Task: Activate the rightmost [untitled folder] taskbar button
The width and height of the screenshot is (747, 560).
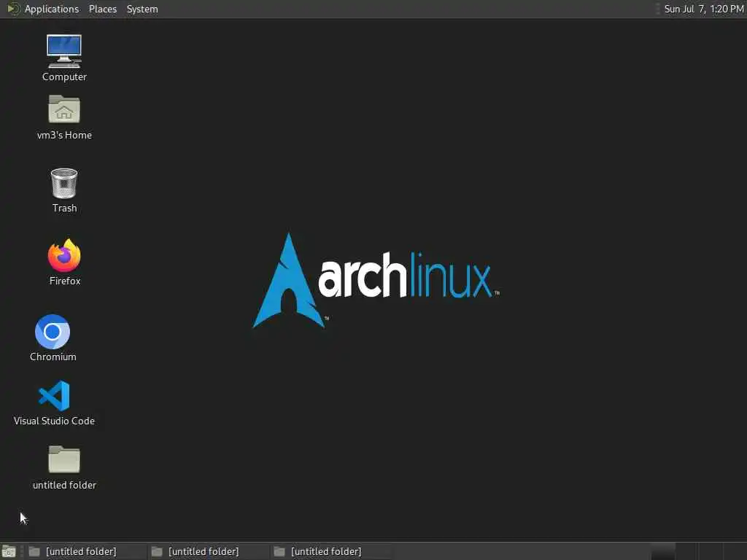Action: [331, 551]
